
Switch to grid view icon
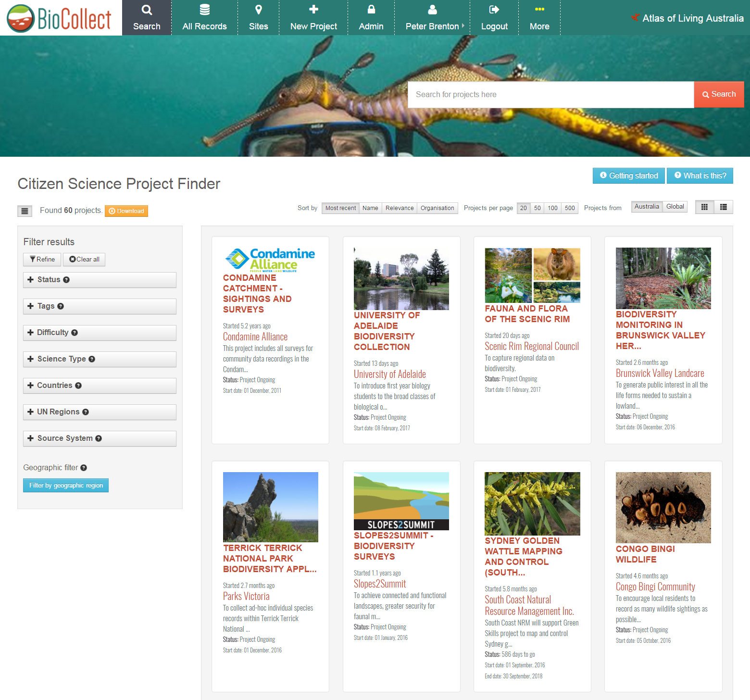[704, 207]
